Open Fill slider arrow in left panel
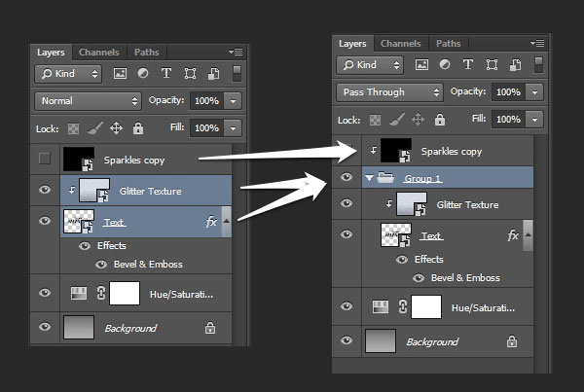The width and height of the screenshot is (584, 392). pyautogui.click(x=233, y=128)
